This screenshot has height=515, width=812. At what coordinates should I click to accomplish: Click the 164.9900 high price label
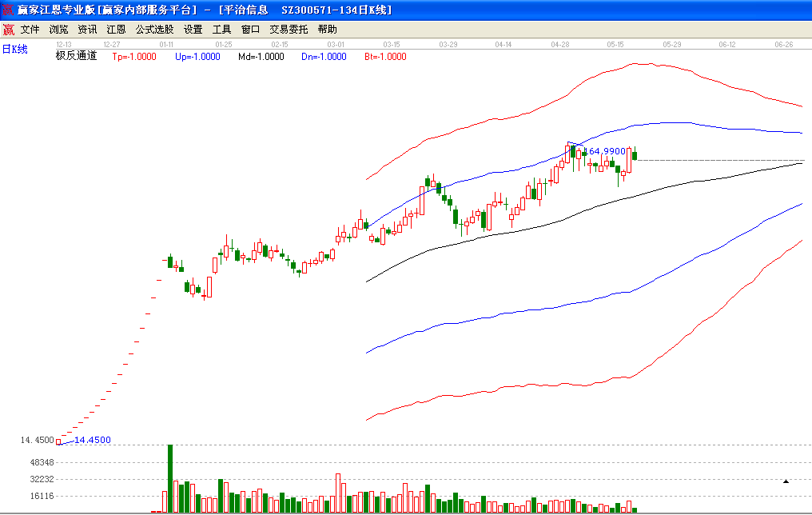click(x=605, y=151)
